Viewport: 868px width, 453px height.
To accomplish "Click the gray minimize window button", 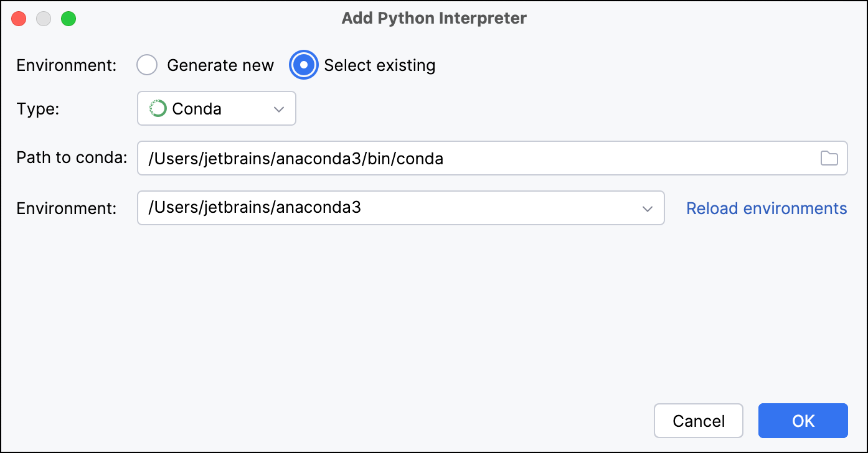I will [44, 19].
